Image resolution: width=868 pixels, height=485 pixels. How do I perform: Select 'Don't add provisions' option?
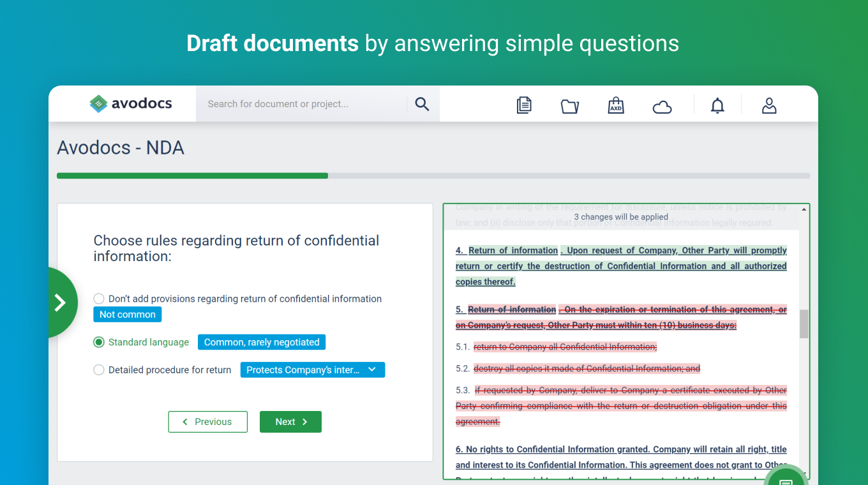pyautogui.click(x=99, y=298)
